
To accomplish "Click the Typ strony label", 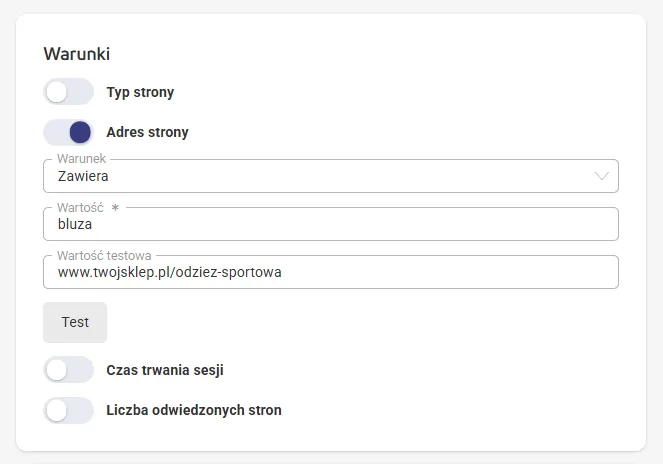I will pyautogui.click(x=140, y=92).
